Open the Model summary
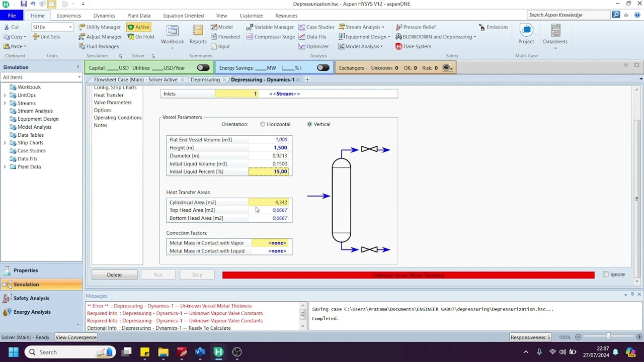This screenshot has width=644, height=362. [221, 27]
